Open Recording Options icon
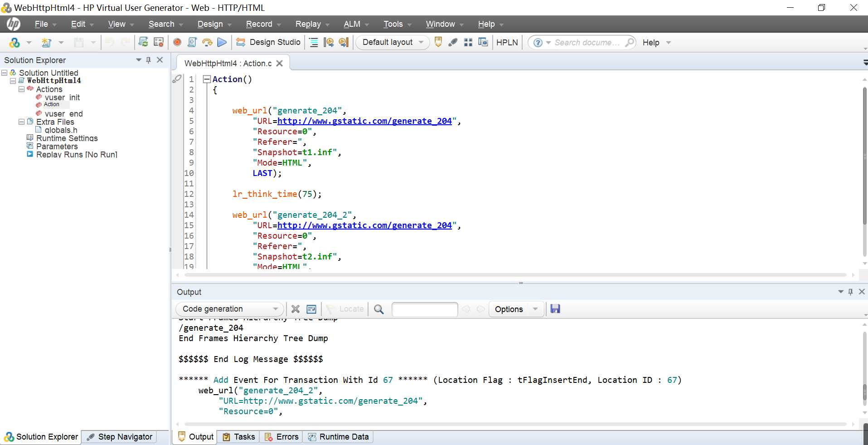This screenshot has width=868, height=445. (x=159, y=42)
